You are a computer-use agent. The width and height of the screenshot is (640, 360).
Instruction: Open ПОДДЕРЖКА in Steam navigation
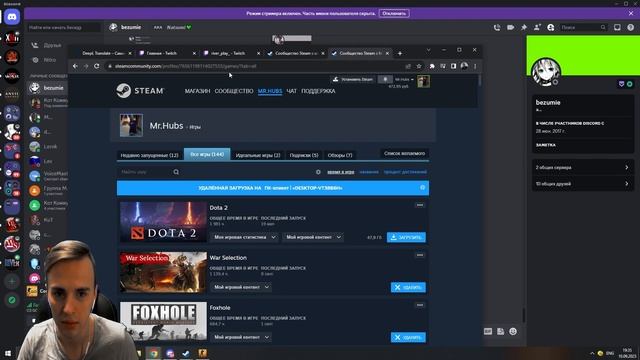tap(318, 91)
